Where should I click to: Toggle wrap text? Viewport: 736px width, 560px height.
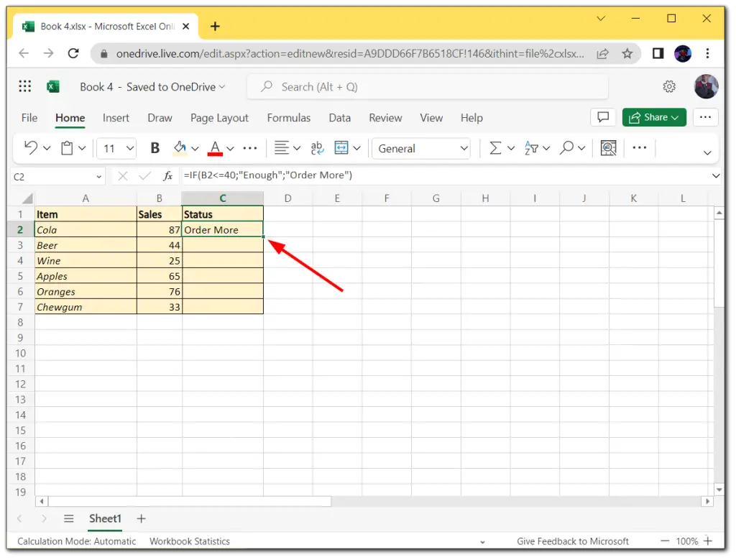pyautogui.click(x=317, y=148)
